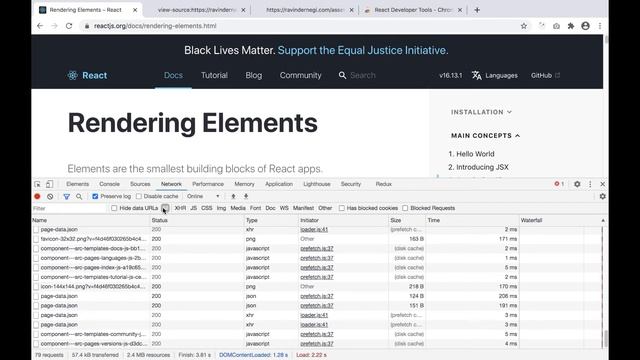This screenshot has width=640, height=360.
Task: Open a new browser tab
Action: tap(477, 10)
